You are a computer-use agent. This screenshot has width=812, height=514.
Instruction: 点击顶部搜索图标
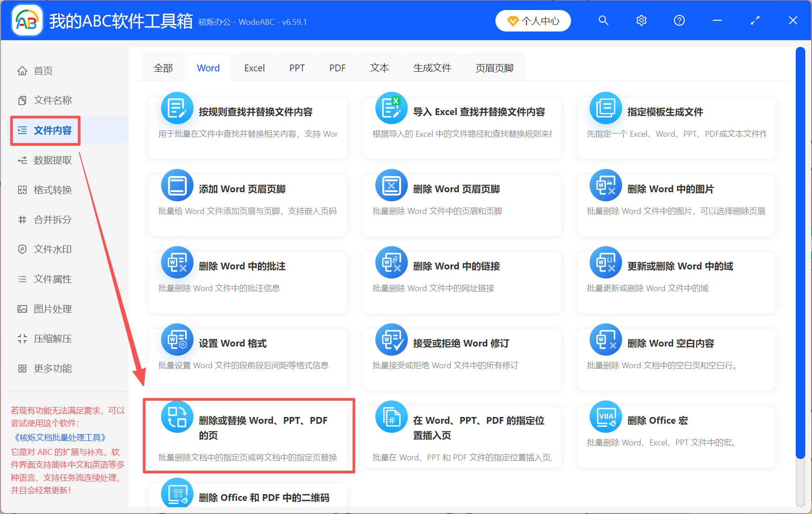[x=604, y=20]
